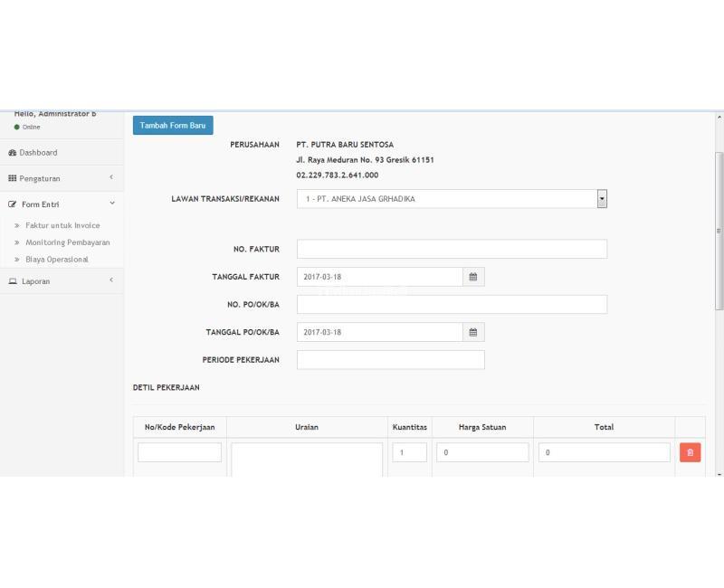
Task: Click the Pengaturan grid icon
Action: (13, 178)
